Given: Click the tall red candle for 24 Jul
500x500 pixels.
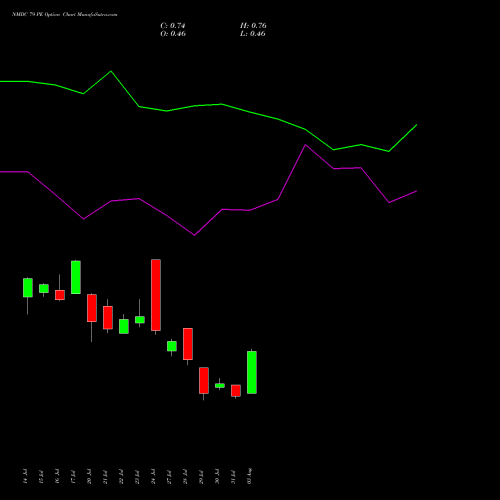Looking at the screenshot, I should [156, 295].
